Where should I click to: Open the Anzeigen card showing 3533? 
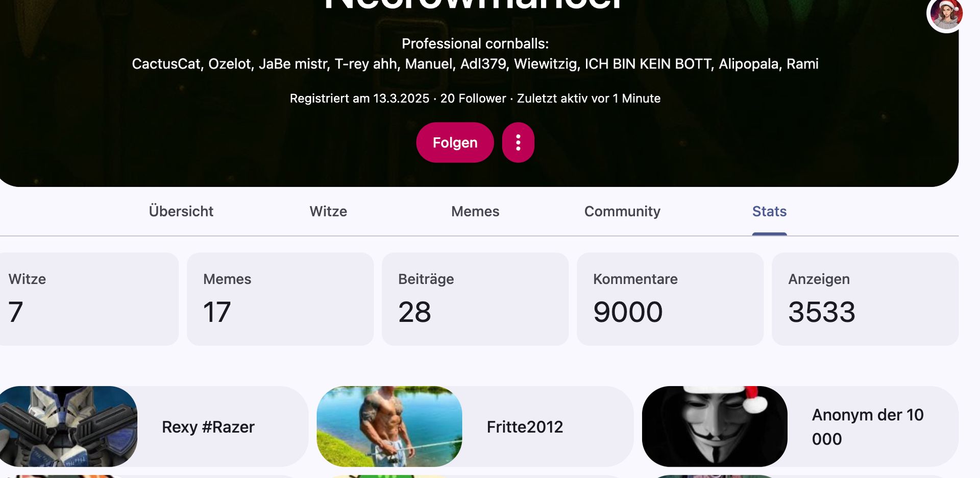(865, 299)
